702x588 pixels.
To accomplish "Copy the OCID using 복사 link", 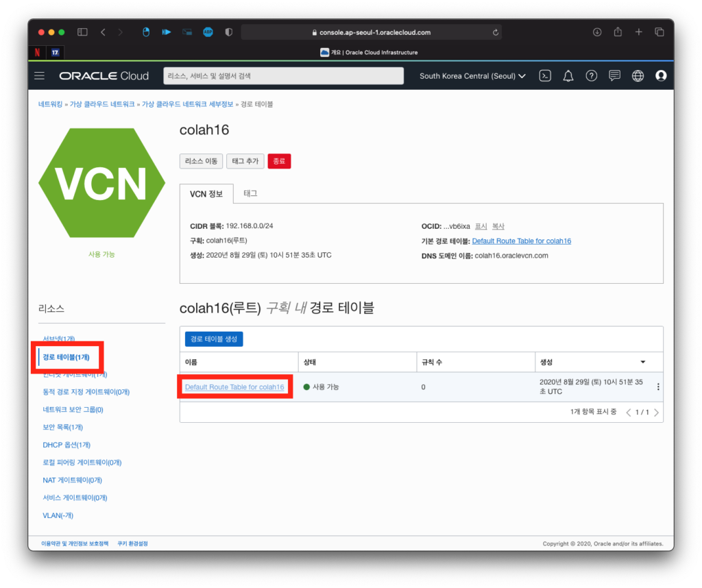I will click(x=498, y=226).
